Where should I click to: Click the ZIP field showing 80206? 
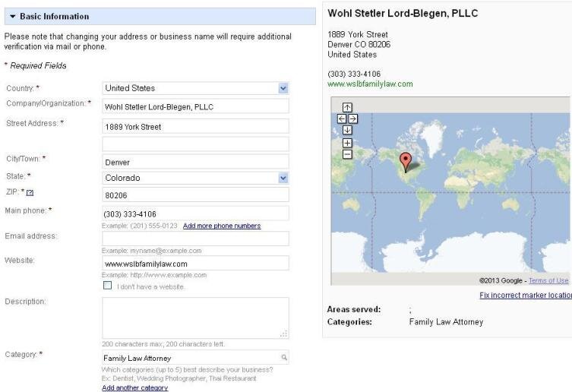click(x=195, y=195)
